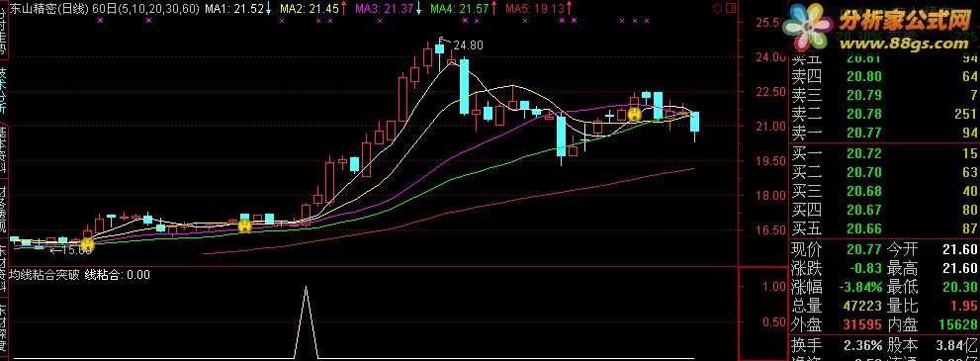This screenshot has height=361, width=980.
Task: Click the spike peak in the 线粘合 indicator
Action: (x=306, y=287)
